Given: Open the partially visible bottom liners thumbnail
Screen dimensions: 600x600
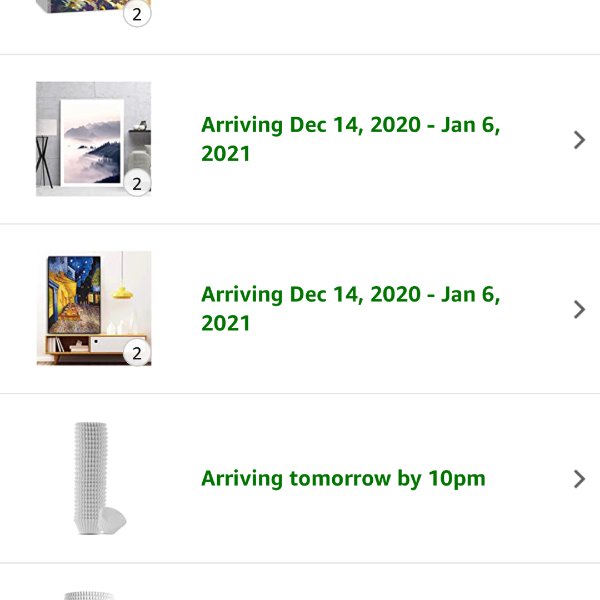Looking at the screenshot, I should pos(89,596).
